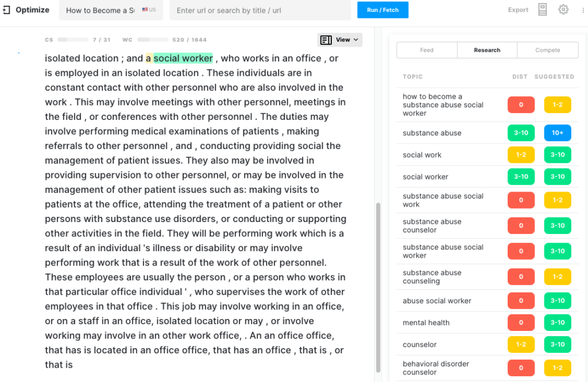Switch to the Feed tab

(x=427, y=50)
